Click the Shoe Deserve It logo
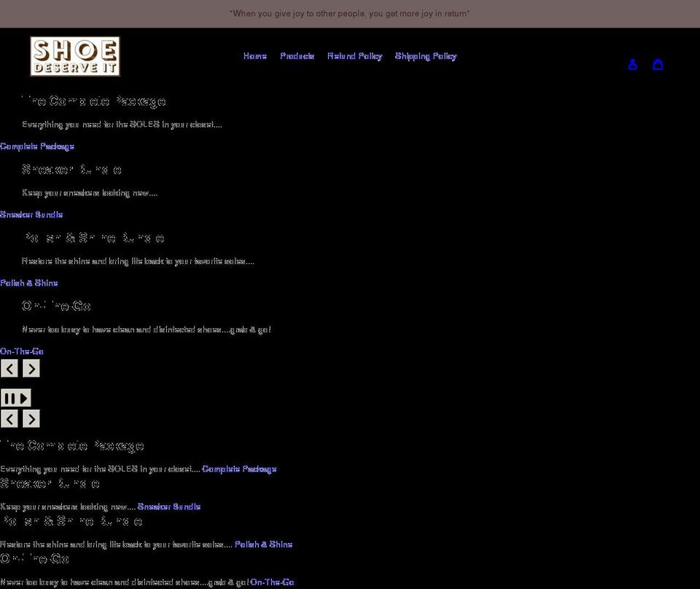The height and width of the screenshot is (589, 700). coord(75,56)
